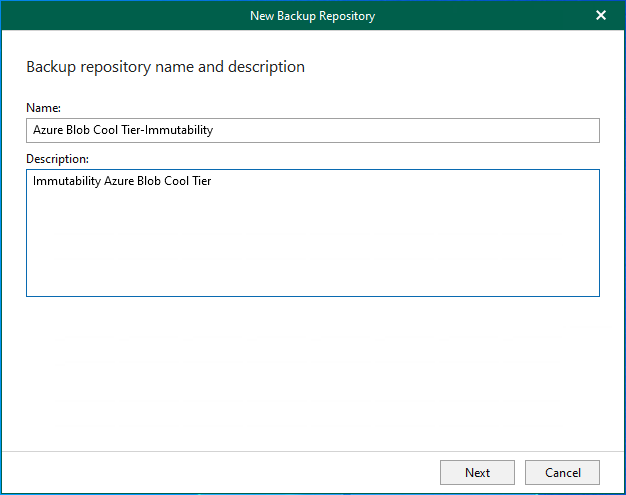Click the word 'Immutability' in the Description box
The image size is (626, 495).
click(x=66, y=181)
